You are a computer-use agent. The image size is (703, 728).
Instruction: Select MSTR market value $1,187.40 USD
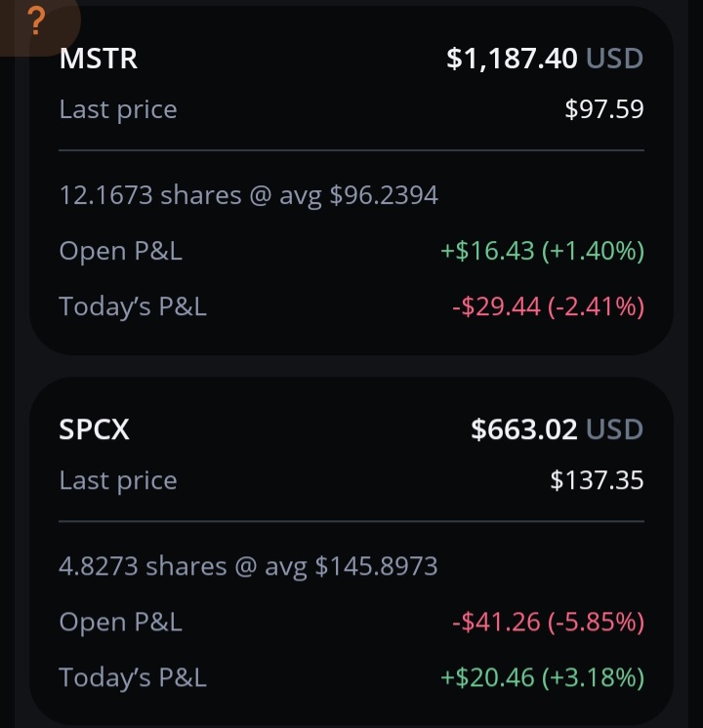point(545,59)
